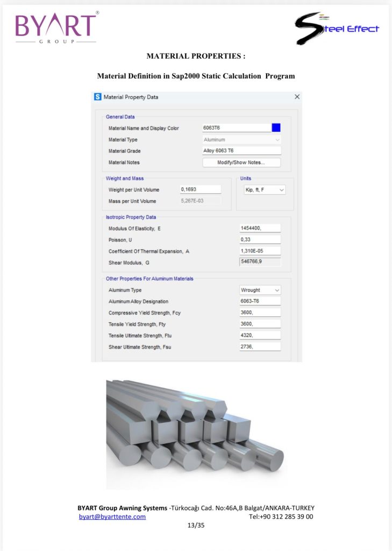The height and width of the screenshot is (551, 392).
Task: Click the Material Grade input field
Action: point(241,151)
